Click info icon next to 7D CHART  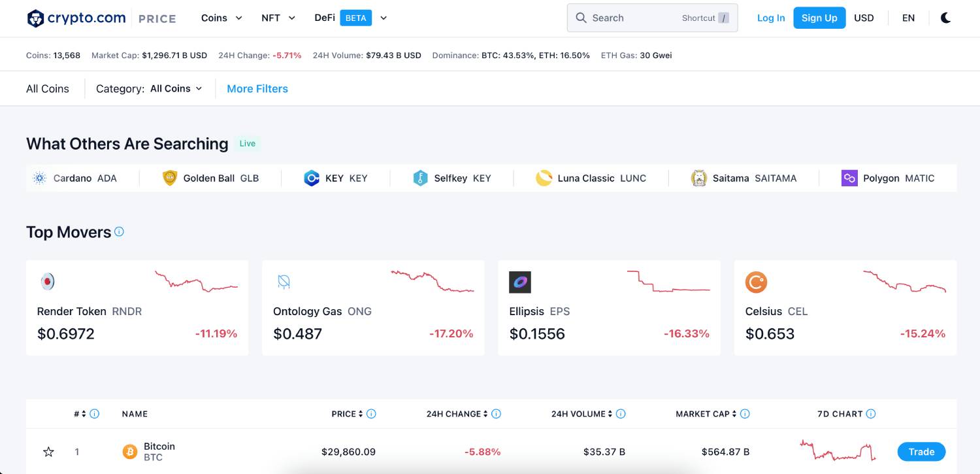click(870, 414)
